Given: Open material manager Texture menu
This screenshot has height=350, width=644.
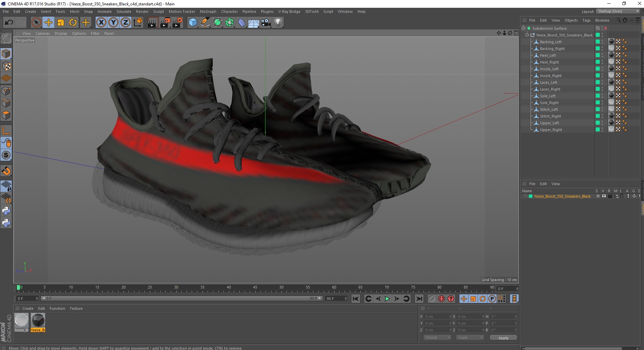Looking at the screenshot, I should [76, 308].
